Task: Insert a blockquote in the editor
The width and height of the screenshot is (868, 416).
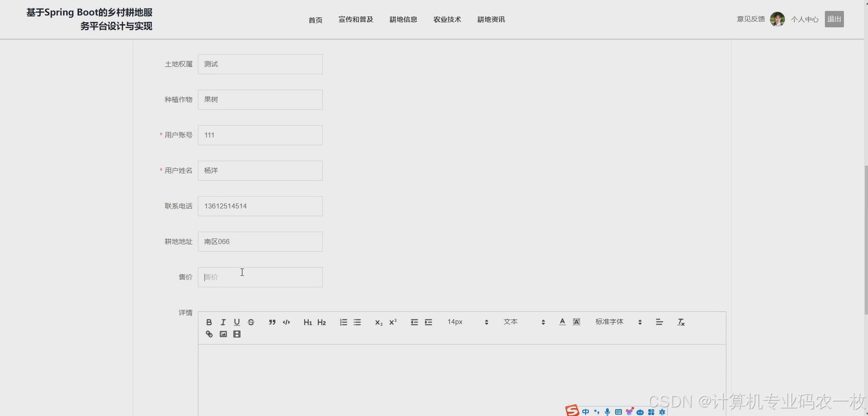Action: pos(272,322)
